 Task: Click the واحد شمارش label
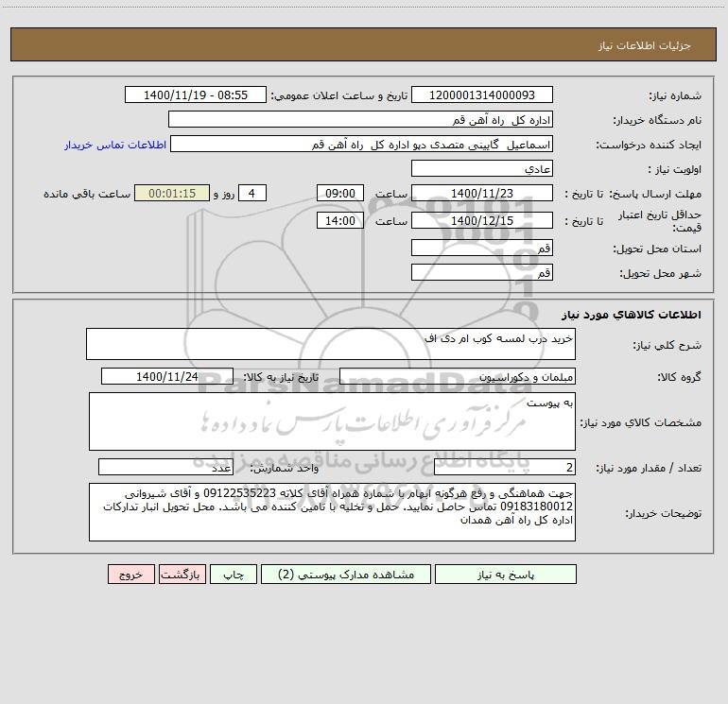click(285, 468)
